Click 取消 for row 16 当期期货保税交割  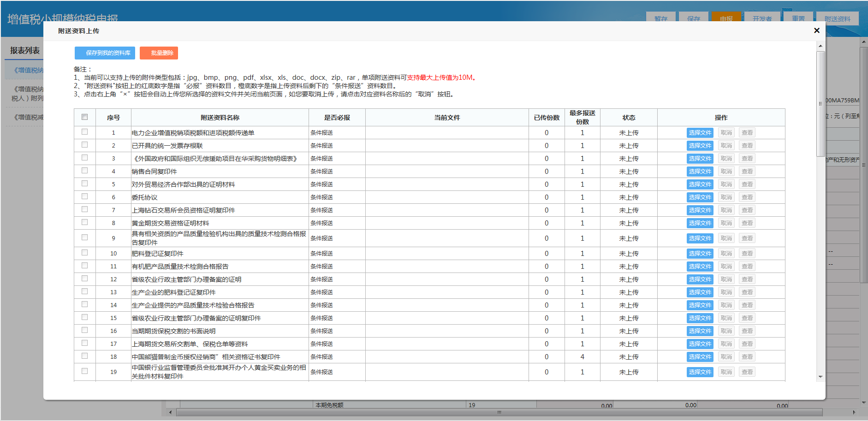click(x=726, y=331)
